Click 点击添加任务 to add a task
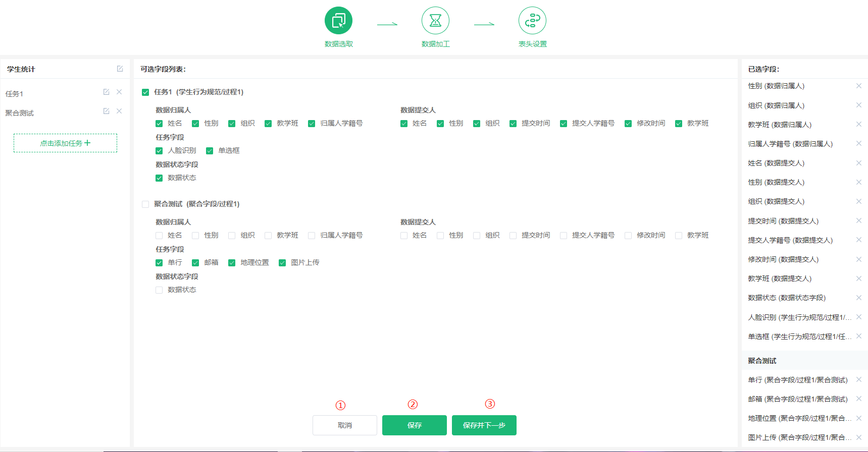The width and height of the screenshot is (868, 452). 65,143
